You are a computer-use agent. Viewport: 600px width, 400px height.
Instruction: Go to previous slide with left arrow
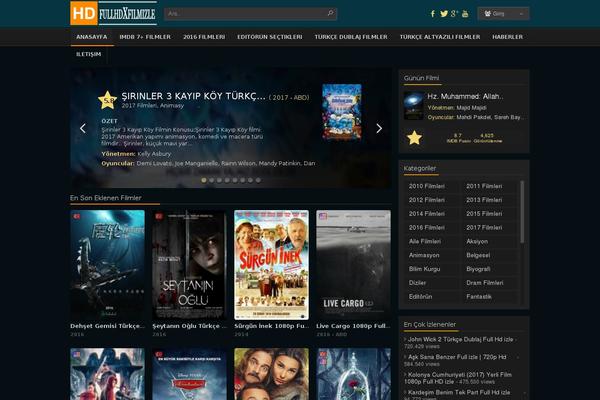(83, 128)
